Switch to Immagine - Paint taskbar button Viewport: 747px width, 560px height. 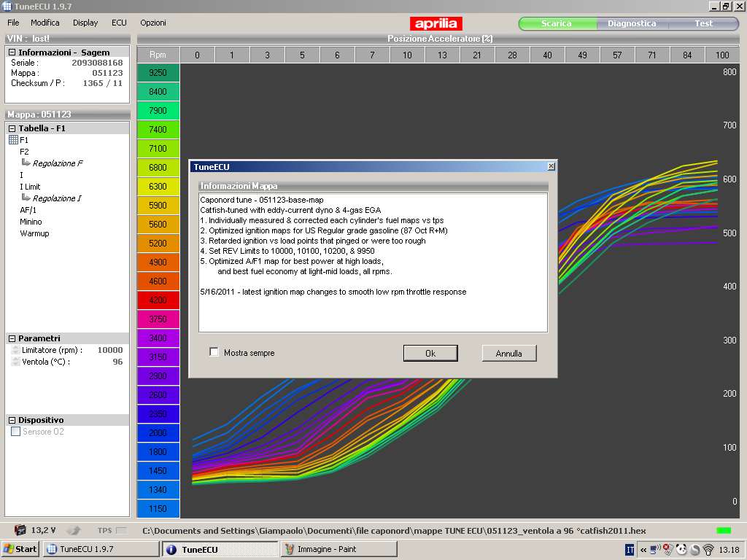click(x=338, y=549)
